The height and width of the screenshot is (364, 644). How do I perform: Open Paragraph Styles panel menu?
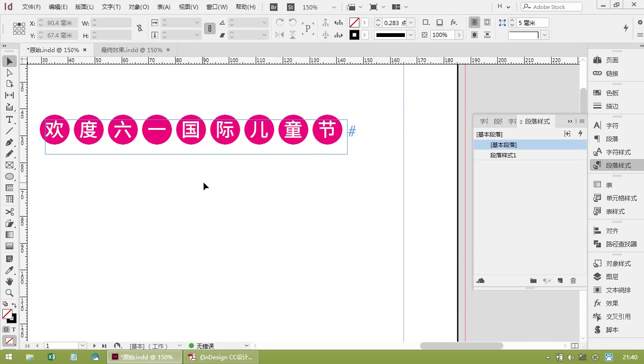click(582, 121)
